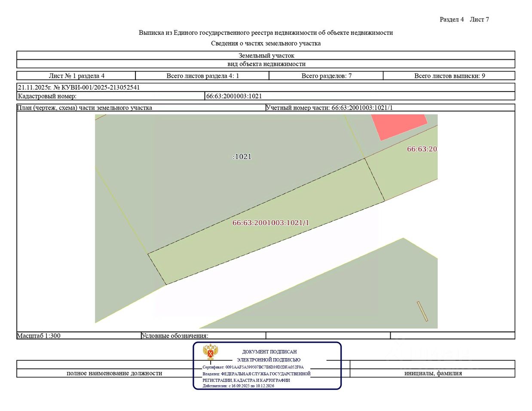
Task: Click the 'Действителен: с 16.09.2025 по 10.12.2026' line
Action: [x=238, y=386]
